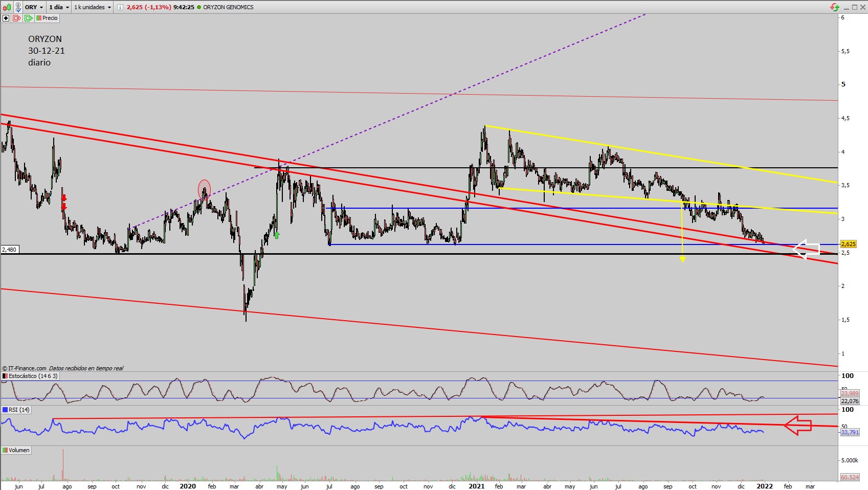
Task: Click the 2,625 (-1,13%) price quote in header
Action: [149, 7]
